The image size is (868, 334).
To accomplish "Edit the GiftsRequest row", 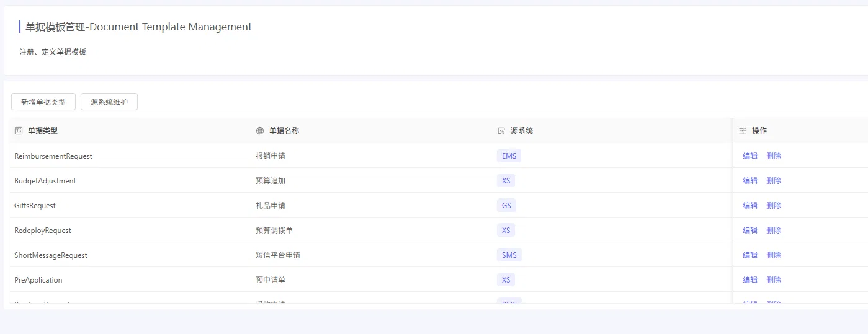I will click(x=750, y=206).
